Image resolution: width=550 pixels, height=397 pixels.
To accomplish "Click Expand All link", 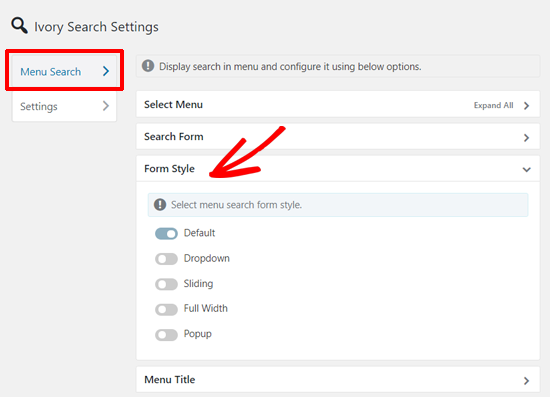I will tap(493, 105).
